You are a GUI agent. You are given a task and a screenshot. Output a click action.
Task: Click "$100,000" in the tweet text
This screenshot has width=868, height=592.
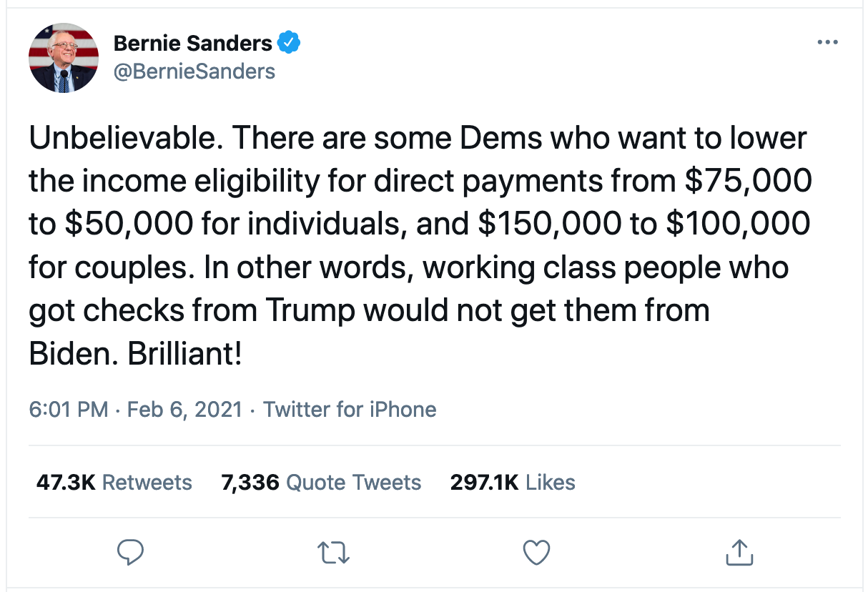[x=738, y=225]
